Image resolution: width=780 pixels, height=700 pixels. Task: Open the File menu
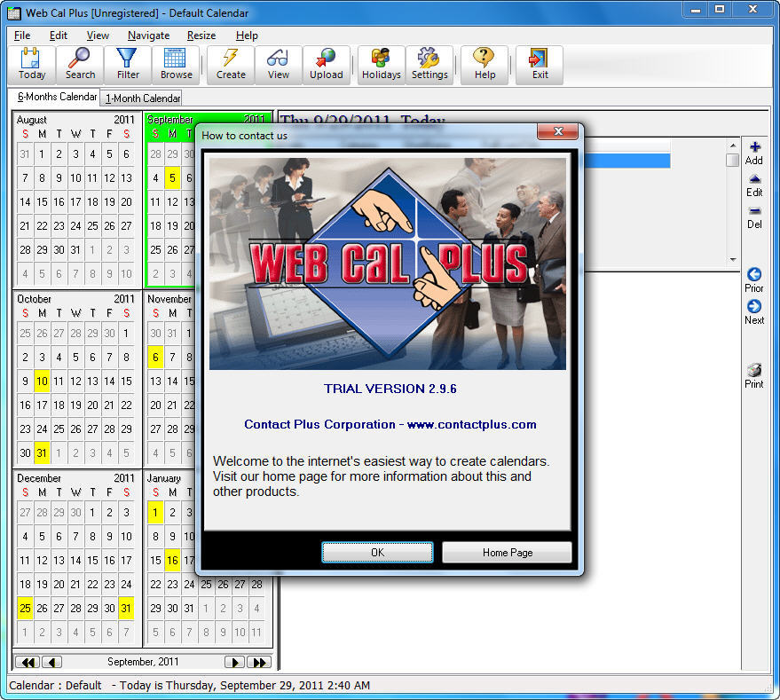click(22, 35)
